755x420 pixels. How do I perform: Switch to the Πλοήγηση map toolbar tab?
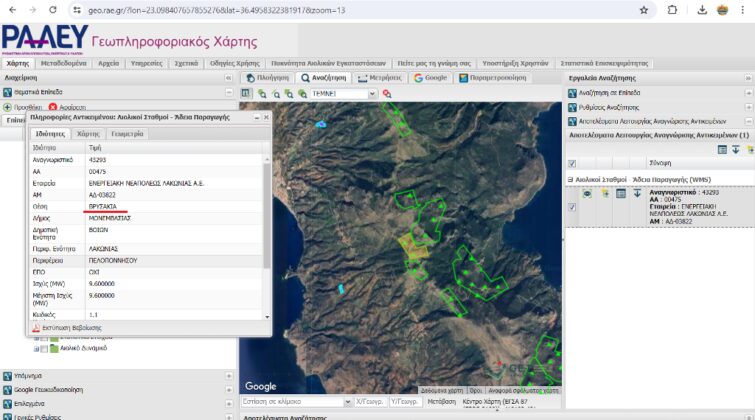click(x=267, y=78)
